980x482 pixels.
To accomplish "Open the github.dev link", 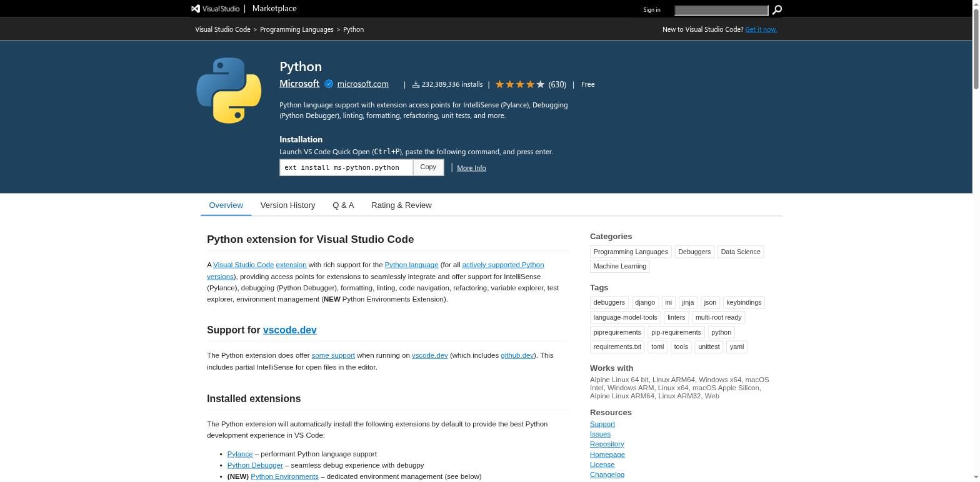I will click(x=517, y=355).
